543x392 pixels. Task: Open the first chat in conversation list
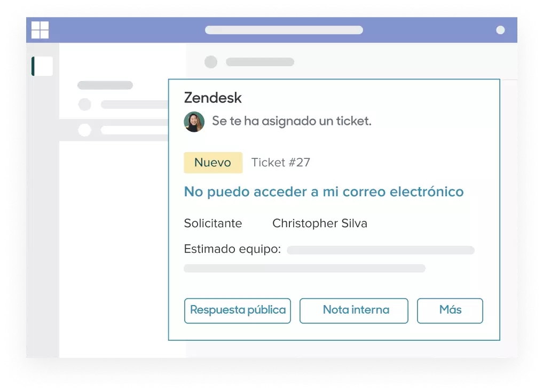pyautogui.click(x=114, y=104)
